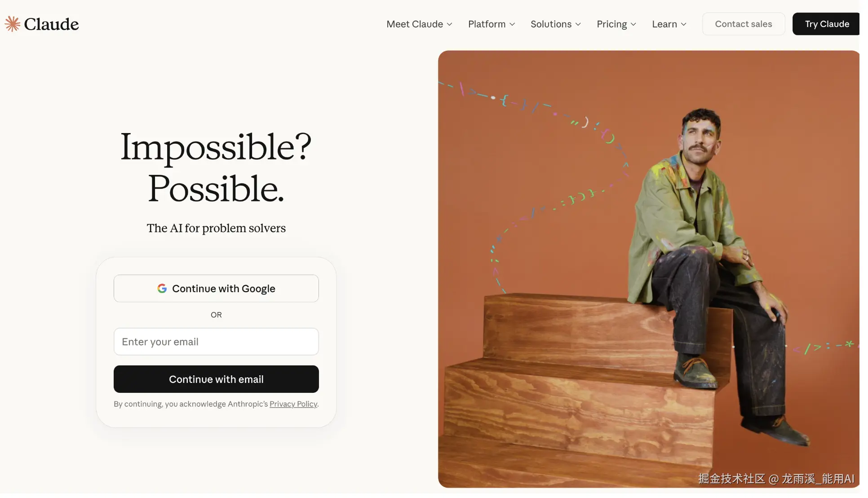Expand the Learn chevron arrow
The width and height of the screenshot is (868, 498).
coord(684,24)
